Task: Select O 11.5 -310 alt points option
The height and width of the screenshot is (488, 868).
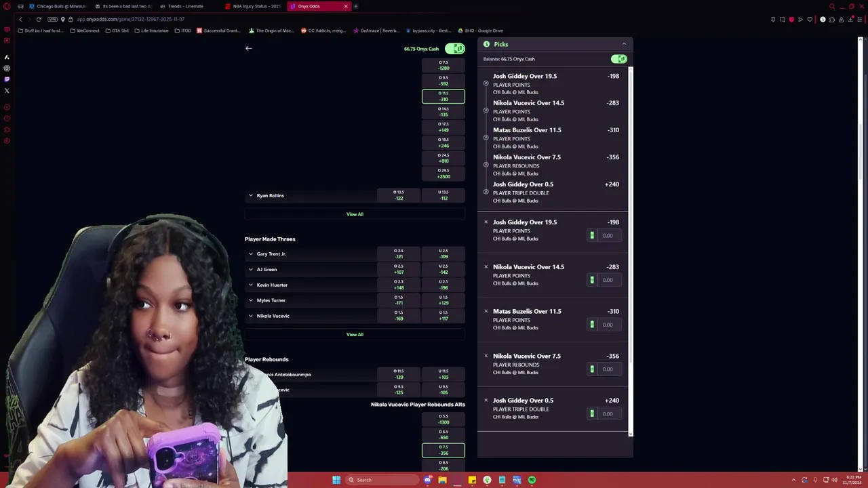Action: point(443,96)
